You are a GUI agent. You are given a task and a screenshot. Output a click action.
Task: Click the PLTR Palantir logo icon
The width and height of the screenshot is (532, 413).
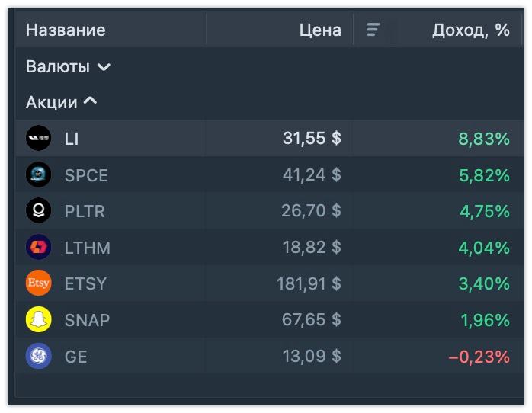(39, 210)
